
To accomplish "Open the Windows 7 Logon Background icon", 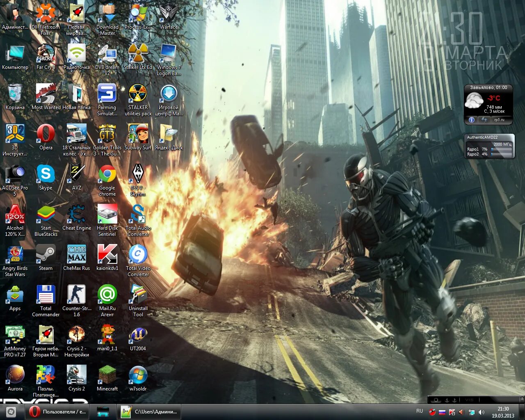I will point(169,59).
